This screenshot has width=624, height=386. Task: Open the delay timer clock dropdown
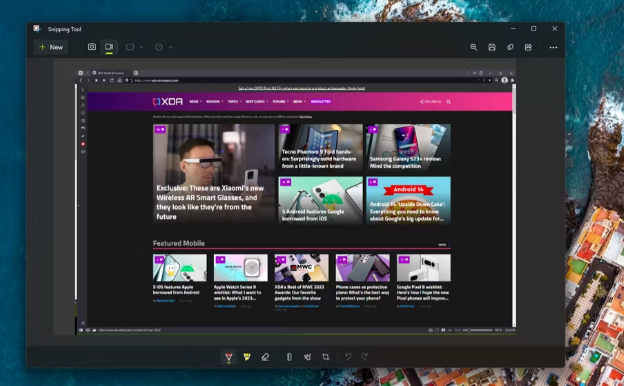click(164, 47)
